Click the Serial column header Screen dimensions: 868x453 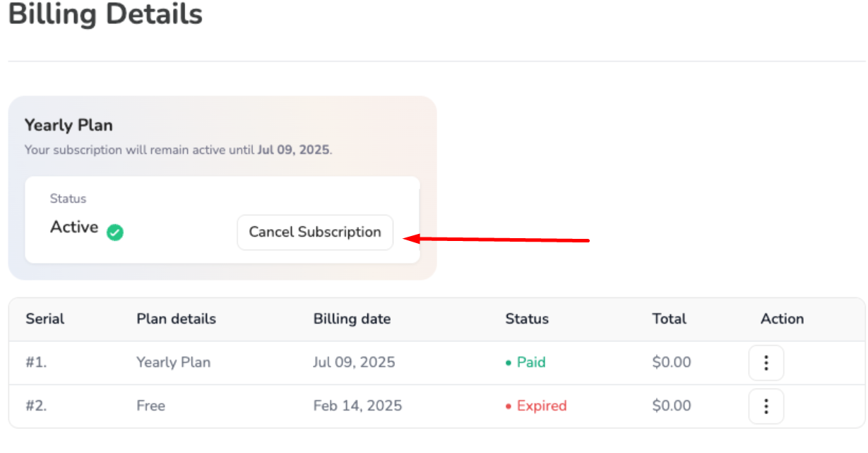coord(45,319)
